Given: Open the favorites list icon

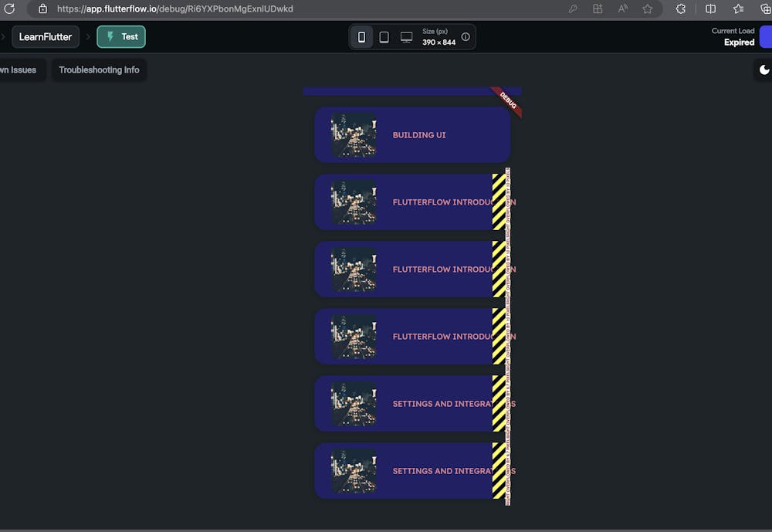Looking at the screenshot, I should click(x=738, y=8).
